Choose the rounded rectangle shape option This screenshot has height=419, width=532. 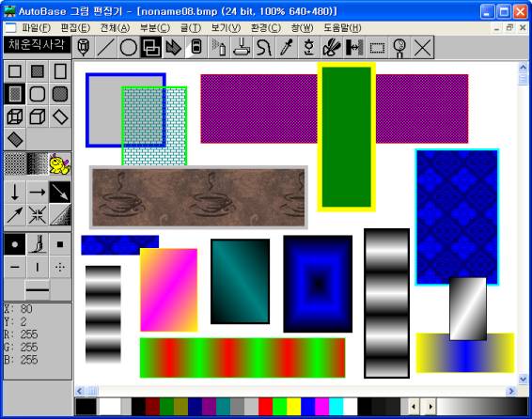38,94
